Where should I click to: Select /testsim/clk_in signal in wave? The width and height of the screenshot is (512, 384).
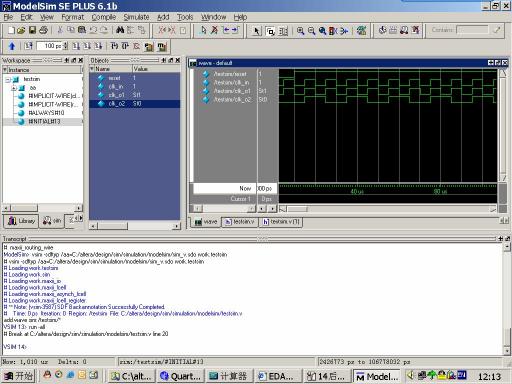[231, 82]
